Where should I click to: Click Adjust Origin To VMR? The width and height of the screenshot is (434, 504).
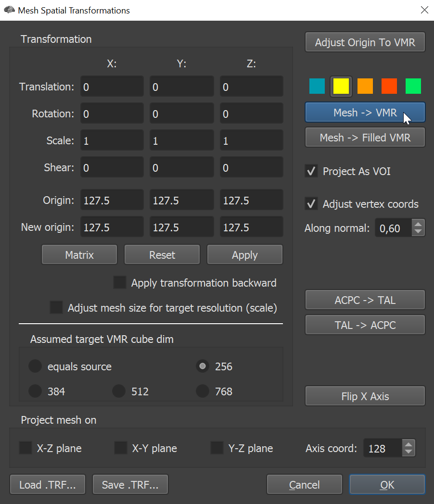click(365, 42)
